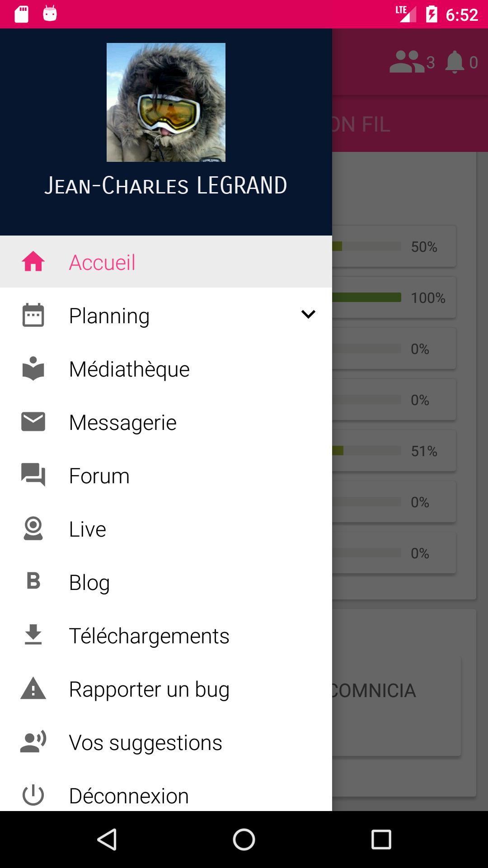488x868 pixels.
Task: Tap the download arrow icon for Téléchargements
Action: point(33,634)
